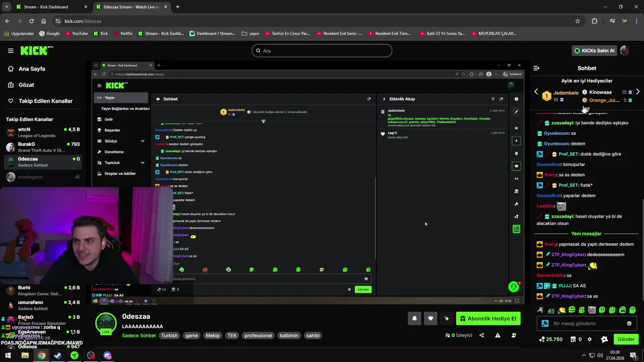644x362 pixels.
Task: Open a new browser tab
Action: 178,7
